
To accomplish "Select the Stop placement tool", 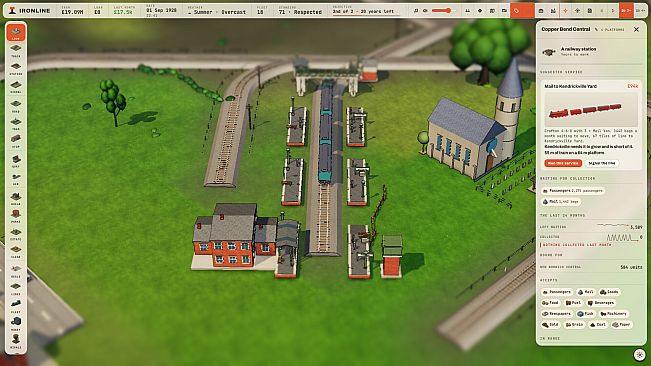I will 15,141.
